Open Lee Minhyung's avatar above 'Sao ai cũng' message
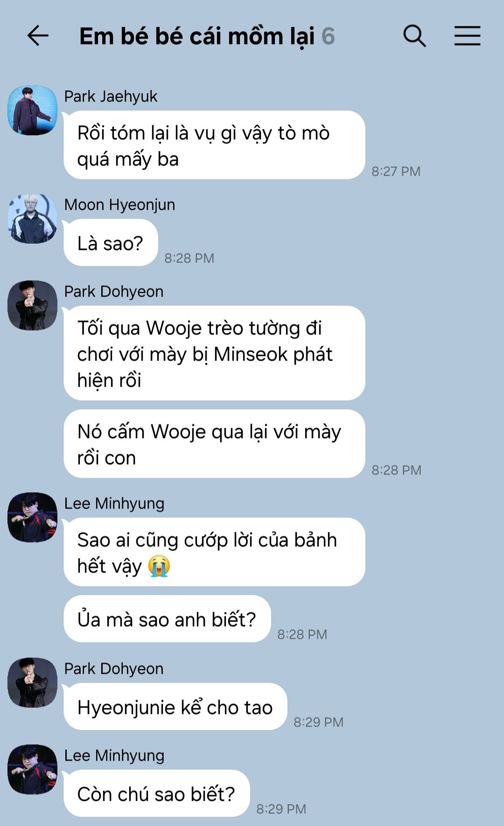The height and width of the screenshot is (826, 504). click(x=32, y=517)
